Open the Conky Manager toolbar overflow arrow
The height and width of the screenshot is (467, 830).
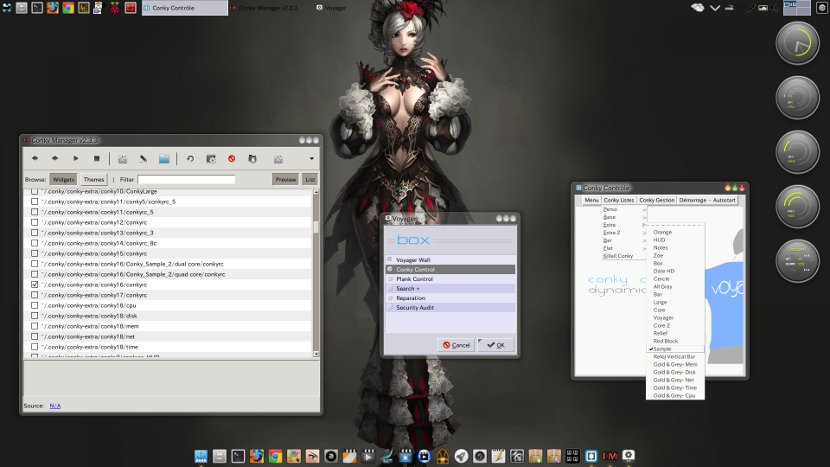click(x=311, y=158)
